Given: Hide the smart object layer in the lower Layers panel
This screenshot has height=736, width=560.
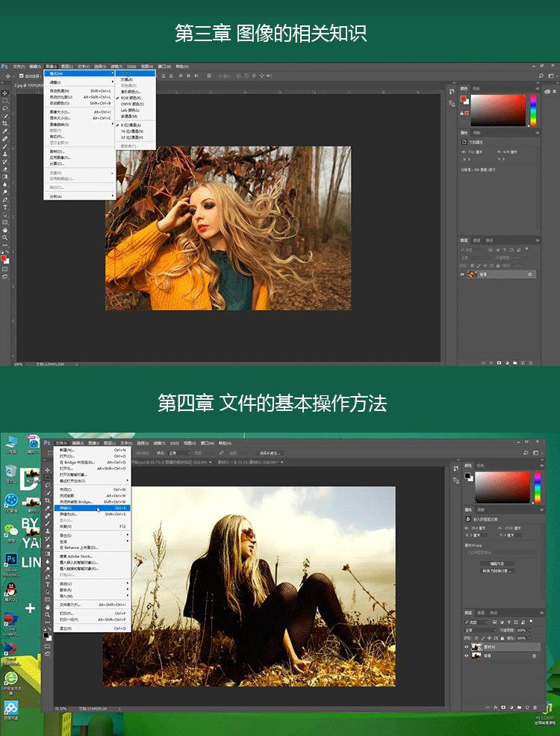Looking at the screenshot, I should tap(466, 647).
